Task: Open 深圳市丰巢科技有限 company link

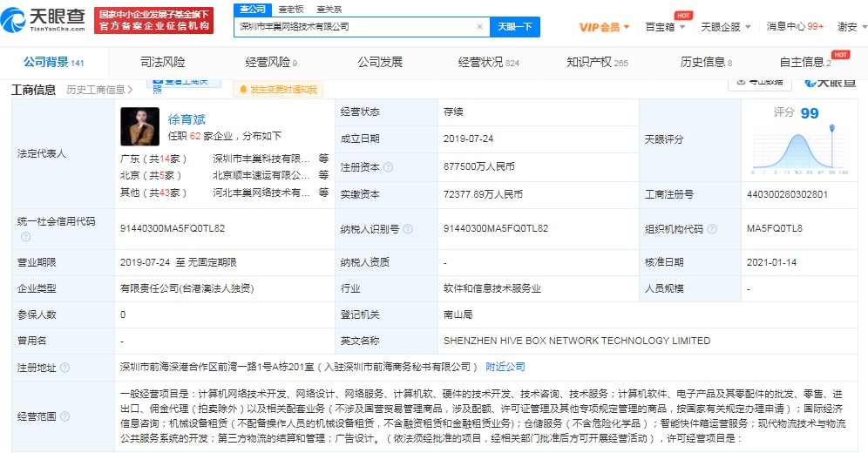Action: 261,159
